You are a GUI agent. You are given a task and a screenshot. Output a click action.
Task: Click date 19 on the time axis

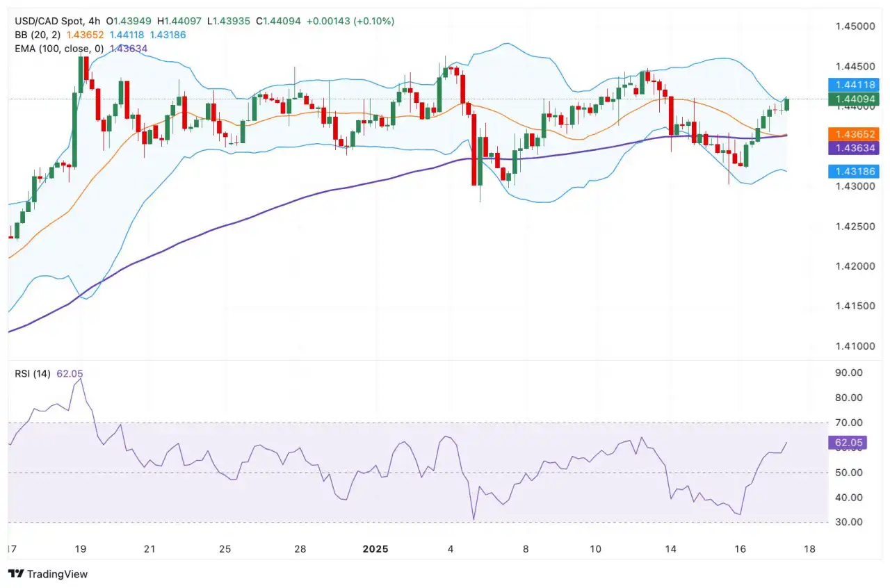point(81,549)
